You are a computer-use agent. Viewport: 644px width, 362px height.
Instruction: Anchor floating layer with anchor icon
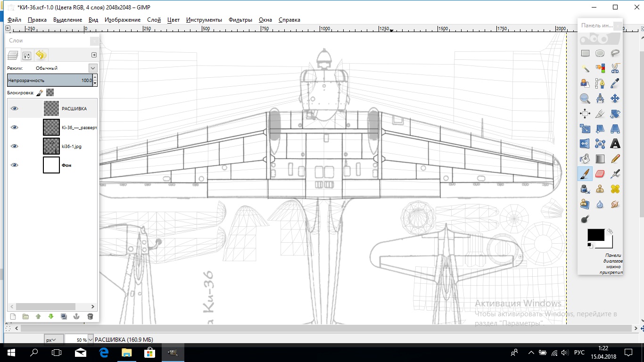76,316
